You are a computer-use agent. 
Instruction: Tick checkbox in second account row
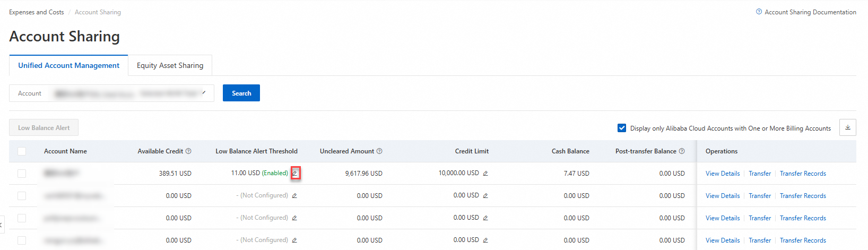pos(22,196)
